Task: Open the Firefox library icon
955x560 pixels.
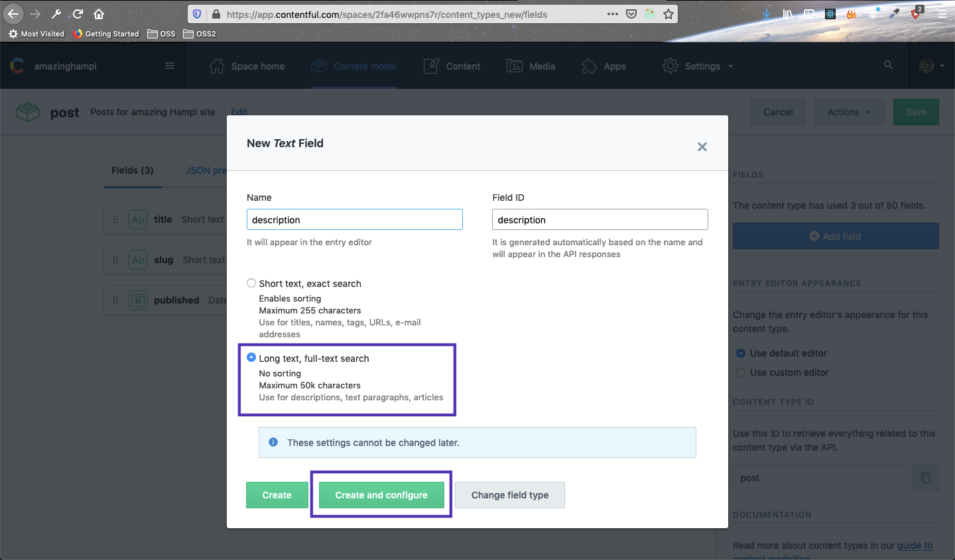Action: click(x=788, y=14)
